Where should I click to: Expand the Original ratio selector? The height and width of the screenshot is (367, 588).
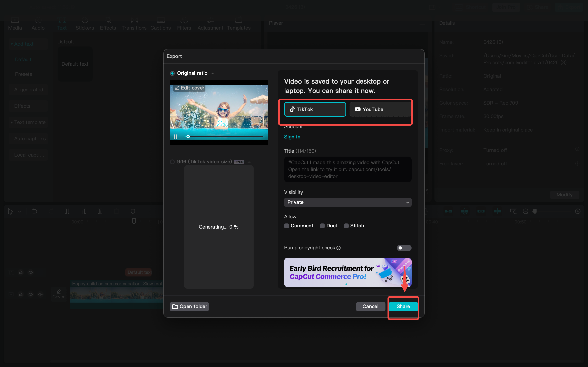(213, 73)
